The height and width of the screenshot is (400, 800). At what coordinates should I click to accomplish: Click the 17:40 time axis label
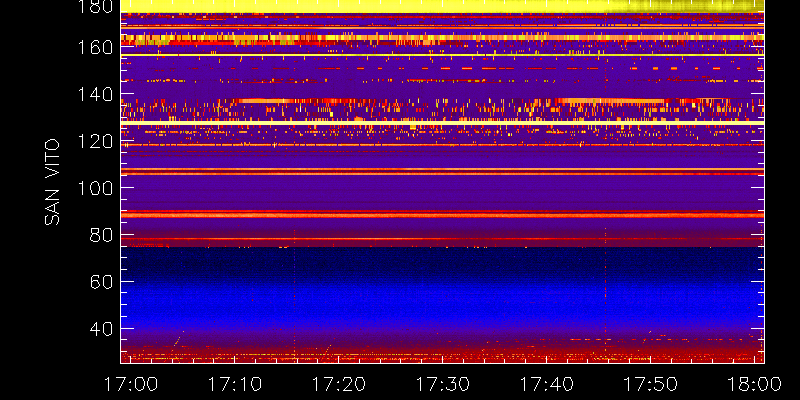(546, 384)
